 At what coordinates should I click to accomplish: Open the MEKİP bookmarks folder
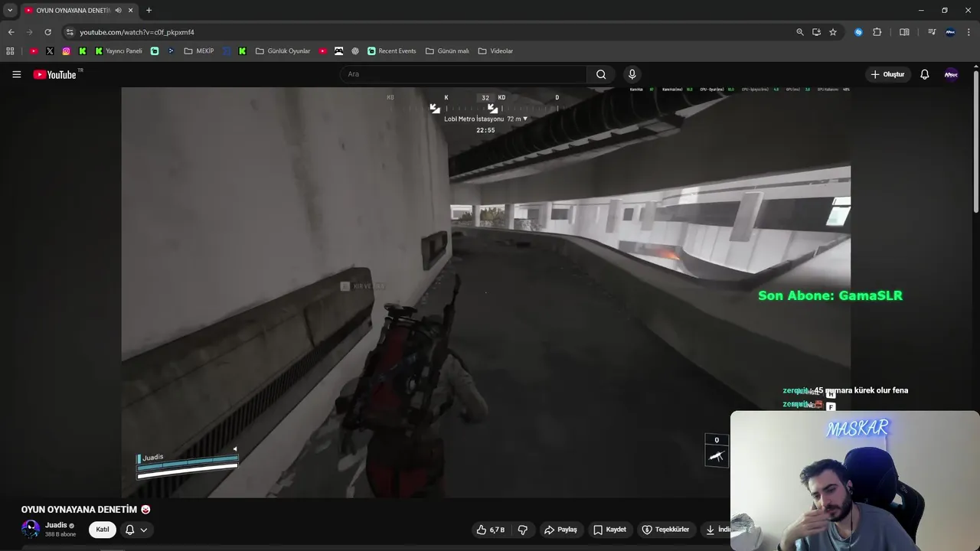tap(199, 51)
